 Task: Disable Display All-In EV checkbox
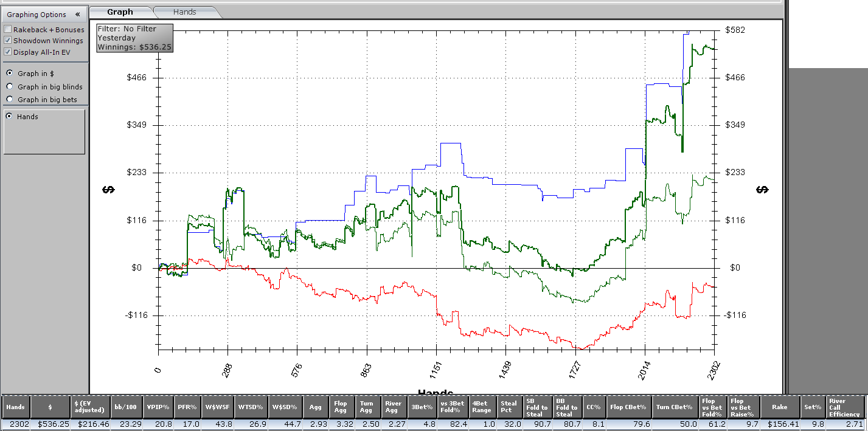tap(8, 52)
